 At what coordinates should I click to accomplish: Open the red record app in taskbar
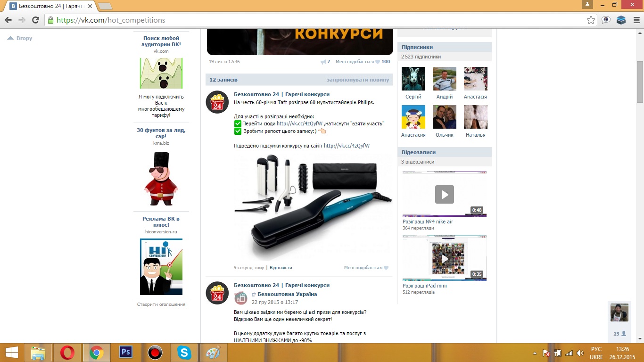(155, 353)
